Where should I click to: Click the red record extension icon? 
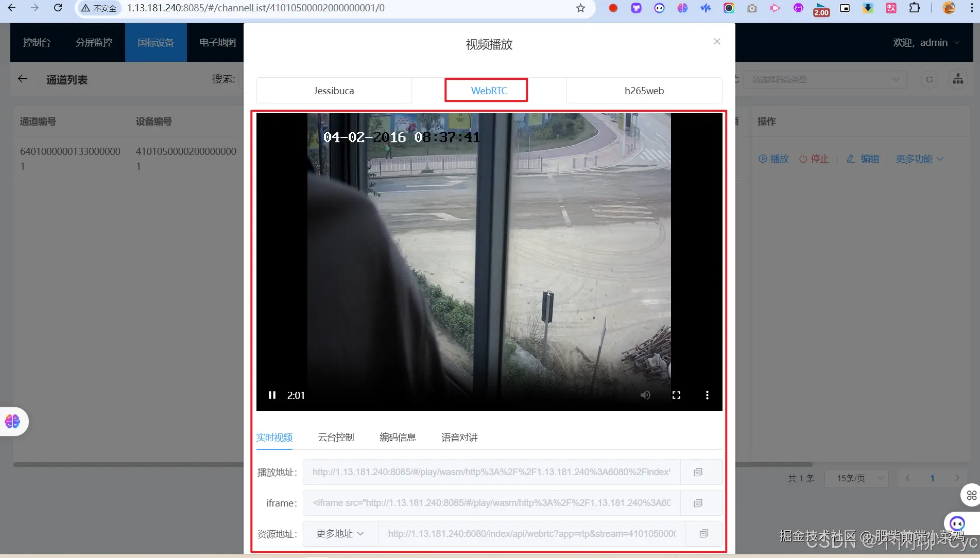coord(613,8)
